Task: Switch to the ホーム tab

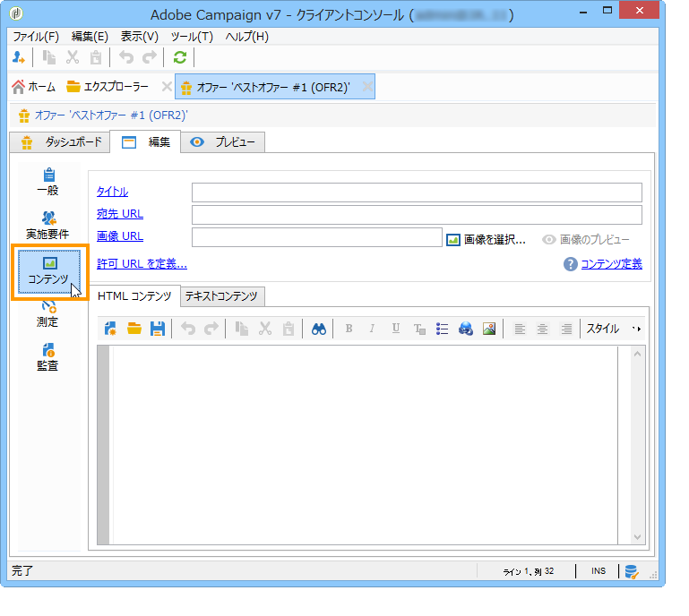Action: pos(34,87)
